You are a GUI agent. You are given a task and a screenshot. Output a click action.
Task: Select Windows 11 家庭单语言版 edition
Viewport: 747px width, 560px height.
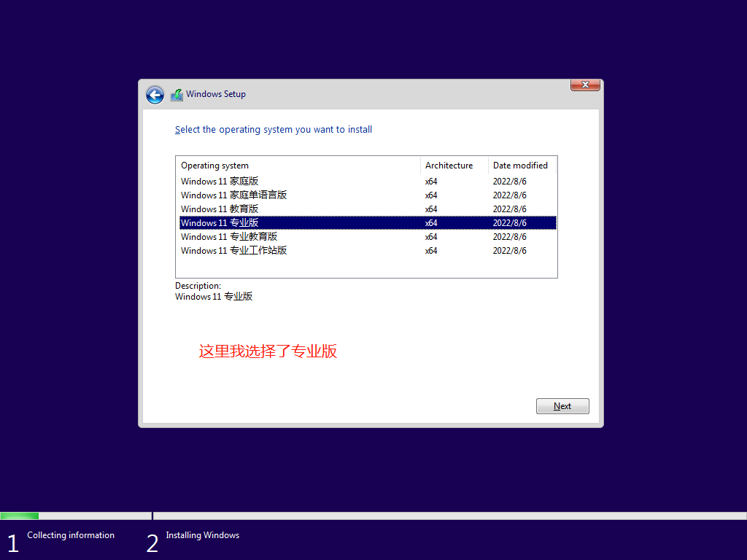pos(233,195)
